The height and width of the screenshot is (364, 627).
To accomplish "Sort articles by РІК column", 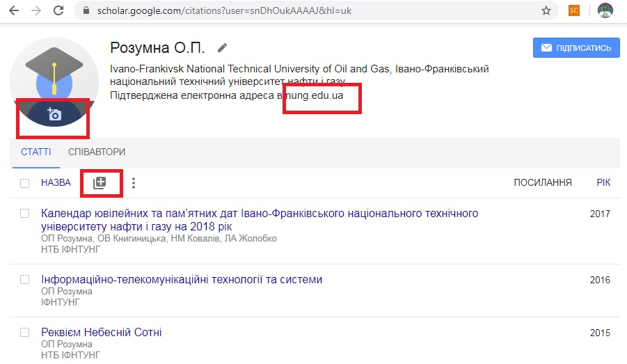I will [x=603, y=183].
